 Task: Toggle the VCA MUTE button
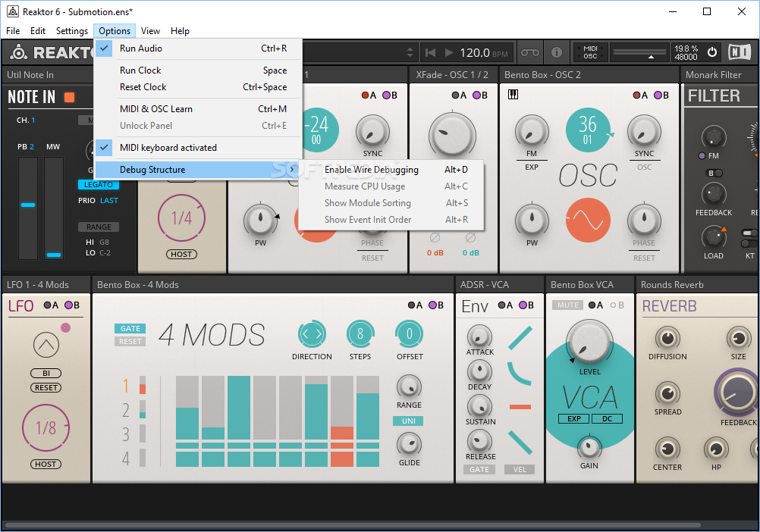(x=567, y=305)
